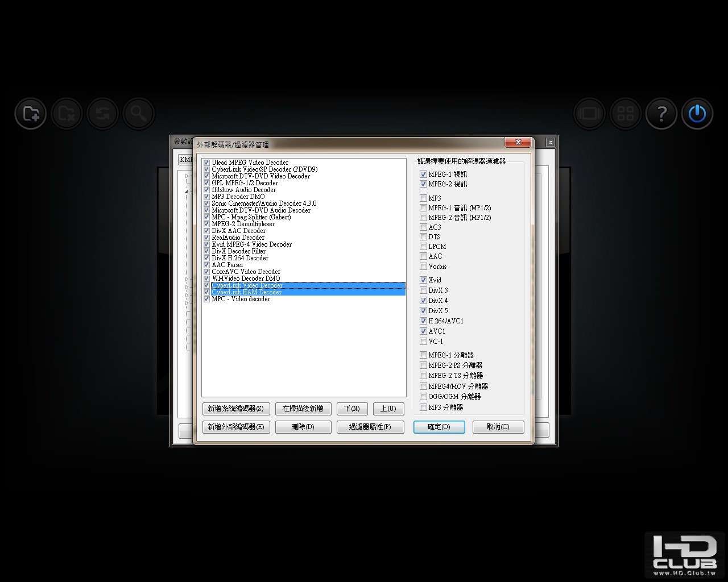Close the settings window behind the dialog
This screenshot has width=728, height=582.
(550, 142)
